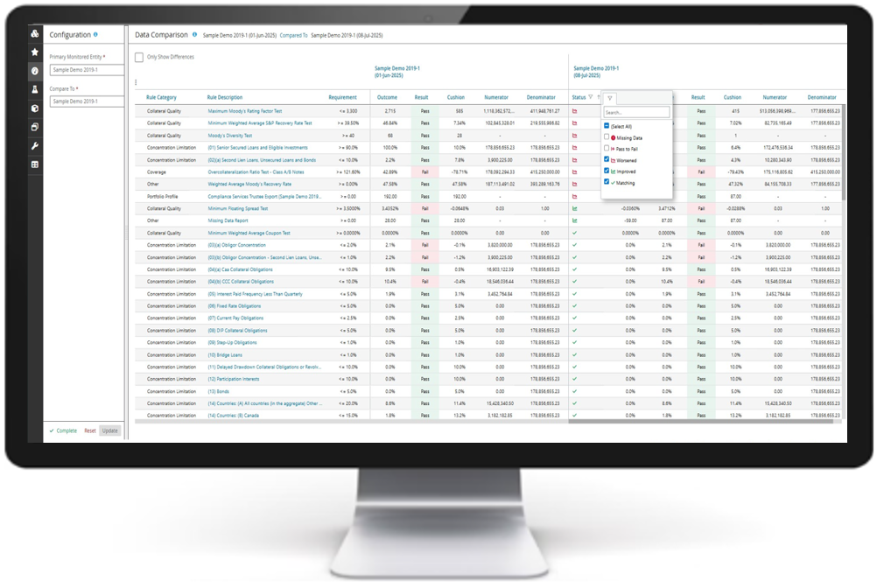Sort by Rule Category column header
877x588 pixels.
161,97
